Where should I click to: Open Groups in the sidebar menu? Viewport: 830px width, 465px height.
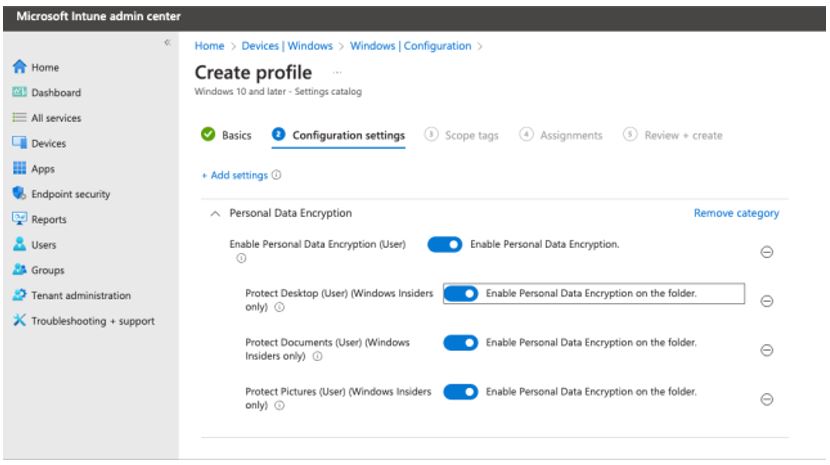[48, 270]
